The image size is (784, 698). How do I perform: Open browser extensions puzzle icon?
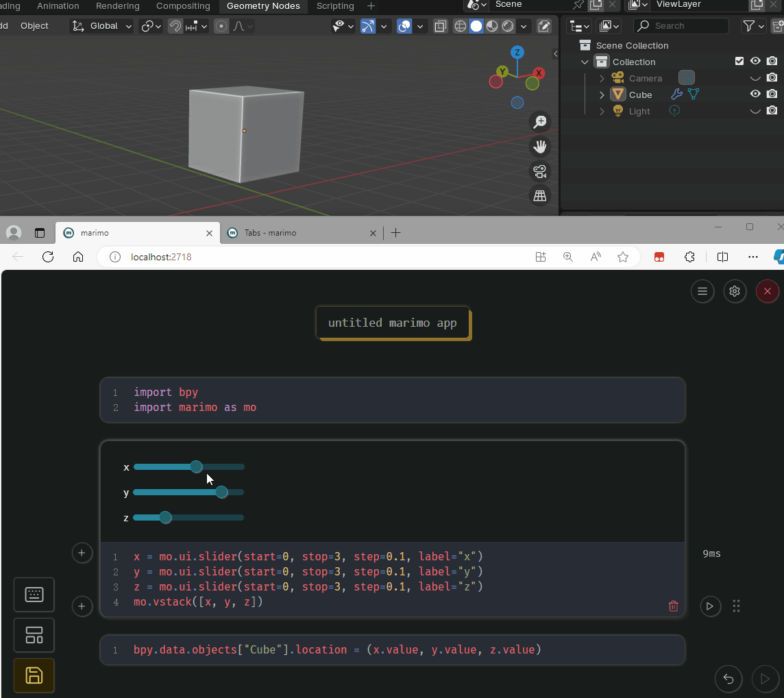click(x=689, y=257)
